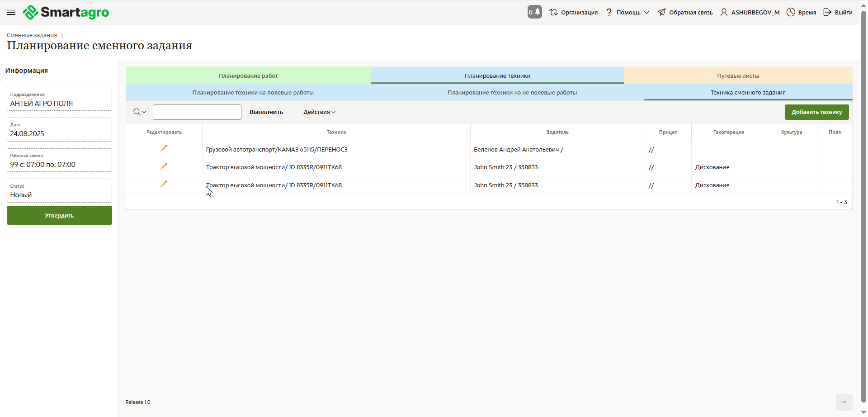Click pencil icon in third table row
Image resolution: width=868 pixels, height=417 pixels.
164,184
